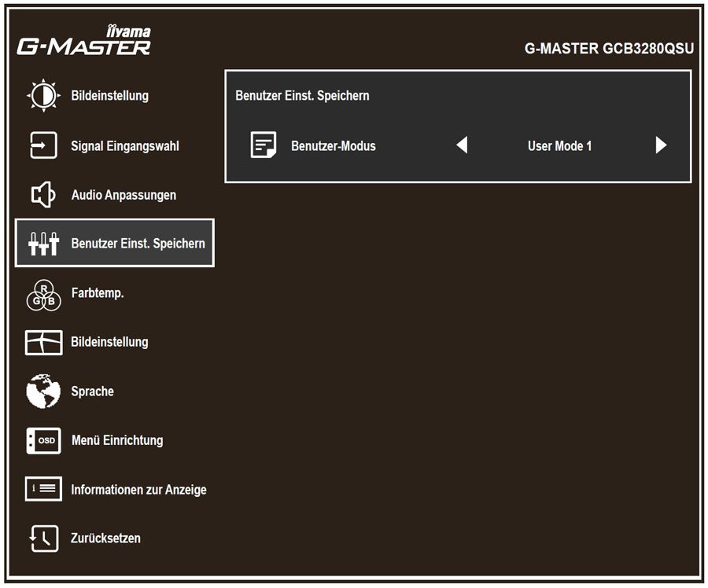Click the Signal Eingangswahl input arrow icon
Image resolution: width=708 pixels, height=588 pixels.
(x=43, y=145)
